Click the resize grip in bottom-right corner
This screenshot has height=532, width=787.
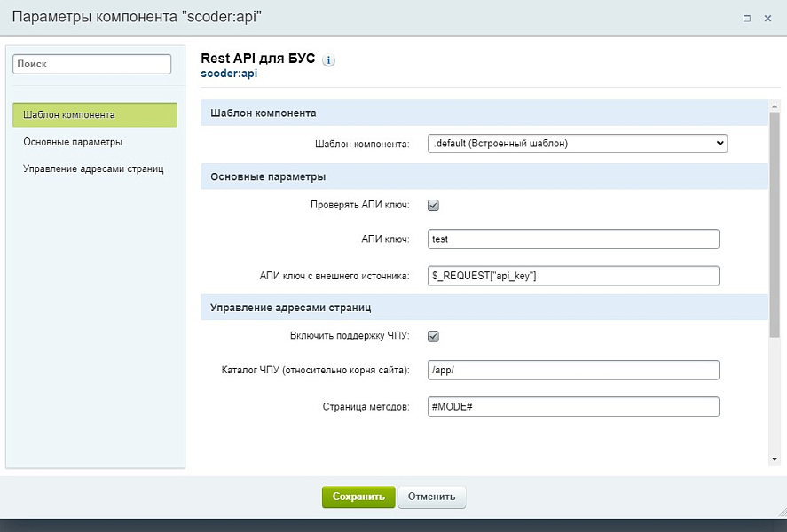point(779,512)
